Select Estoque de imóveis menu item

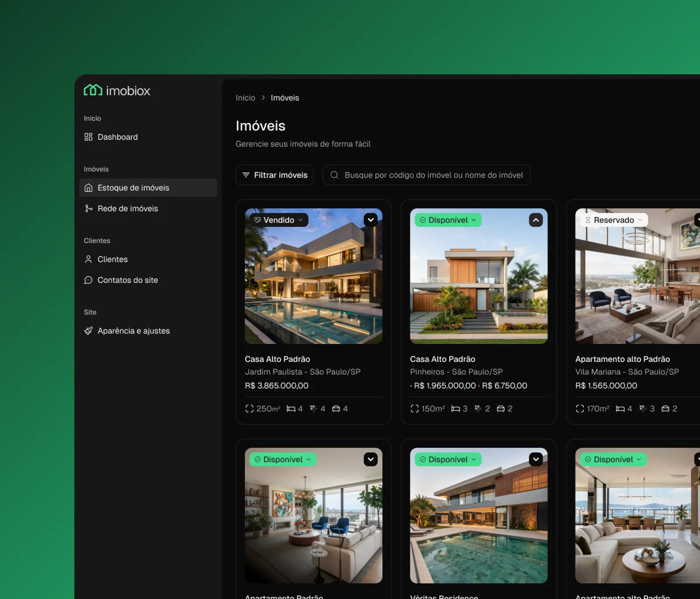148,188
